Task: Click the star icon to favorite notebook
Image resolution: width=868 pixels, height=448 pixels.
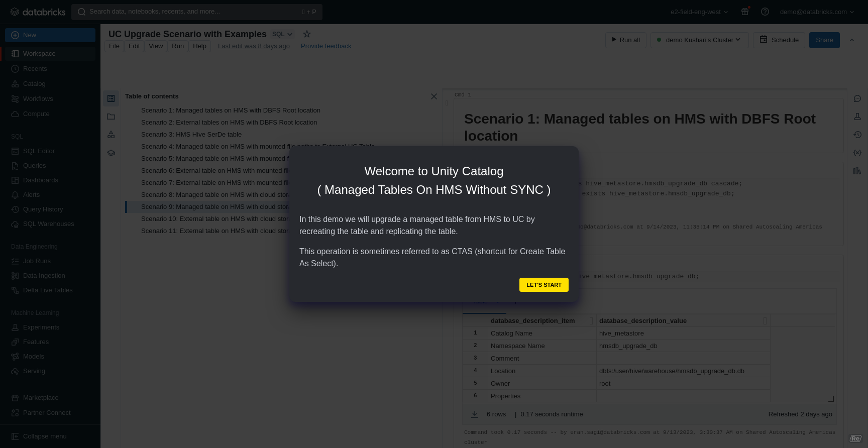Action: [306, 34]
